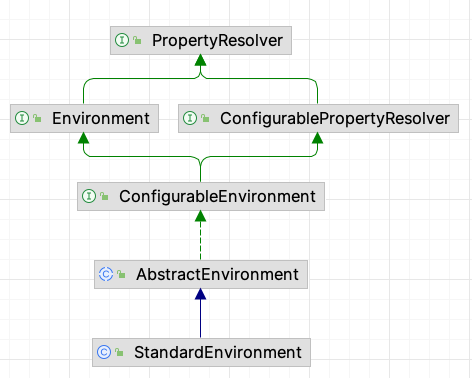Click the lock icon beside AbstractEnvironment
The width and height of the screenshot is (472, 378).
[x=121, y=274]
